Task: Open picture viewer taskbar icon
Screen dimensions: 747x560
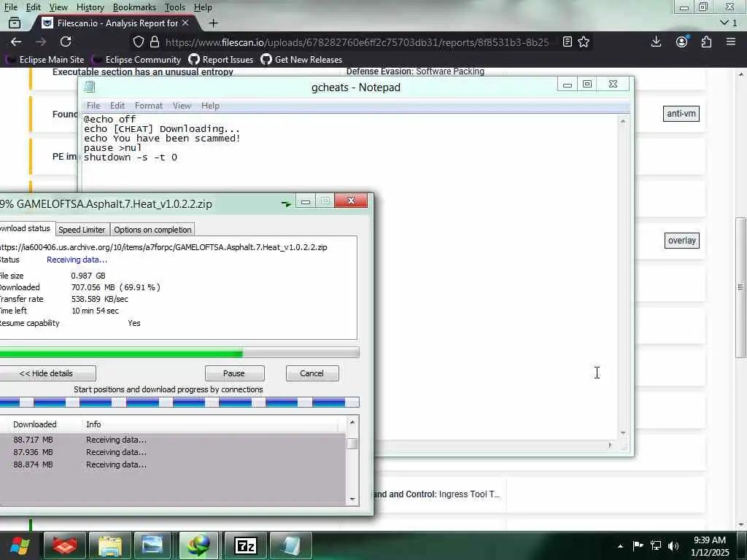Action: pos(152,545)
